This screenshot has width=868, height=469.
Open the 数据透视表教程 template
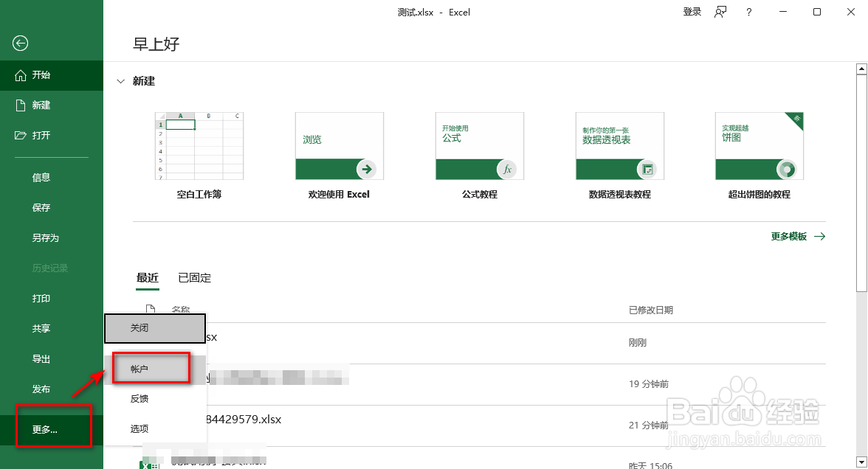620,156
